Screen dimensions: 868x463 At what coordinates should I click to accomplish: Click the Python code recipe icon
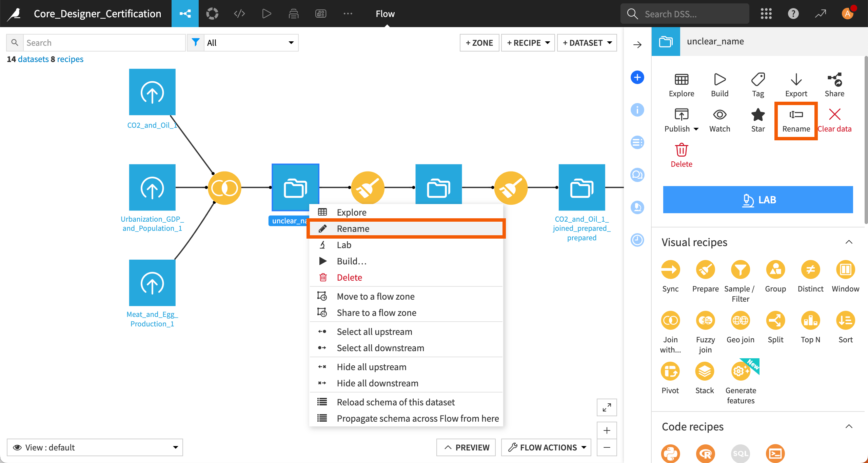tap(670, 453)
